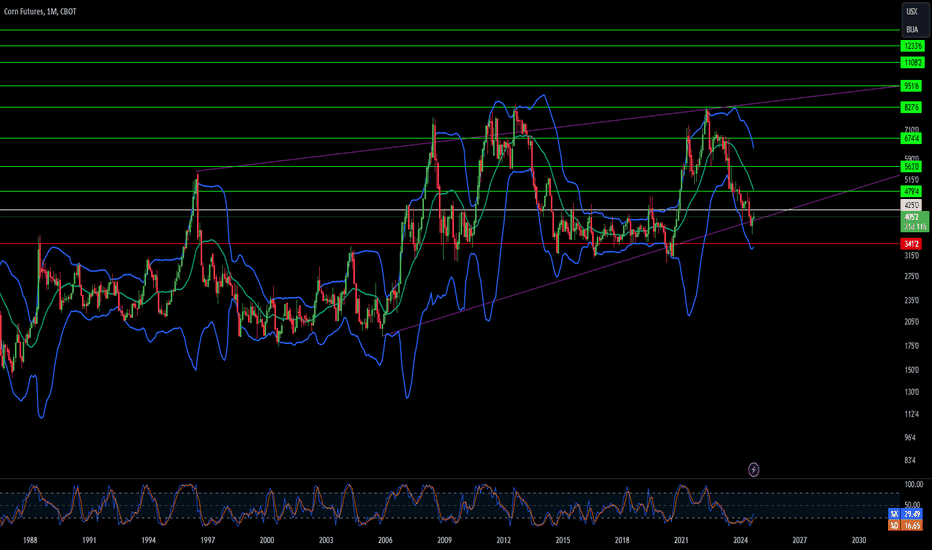The width and height of the screenshot is (932, 550).
Task: Click the 2000 date on time axis
Action: pyautogui.click(x=267, y=540)
